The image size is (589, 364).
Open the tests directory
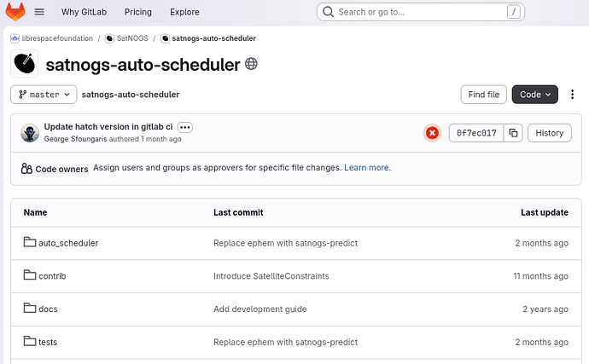tap(48, 342)
